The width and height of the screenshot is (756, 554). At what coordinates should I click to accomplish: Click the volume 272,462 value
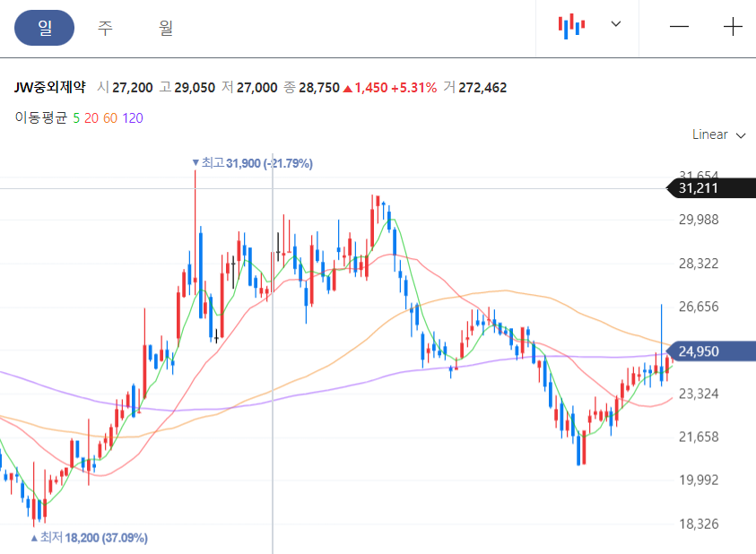[x=482, y=88]
